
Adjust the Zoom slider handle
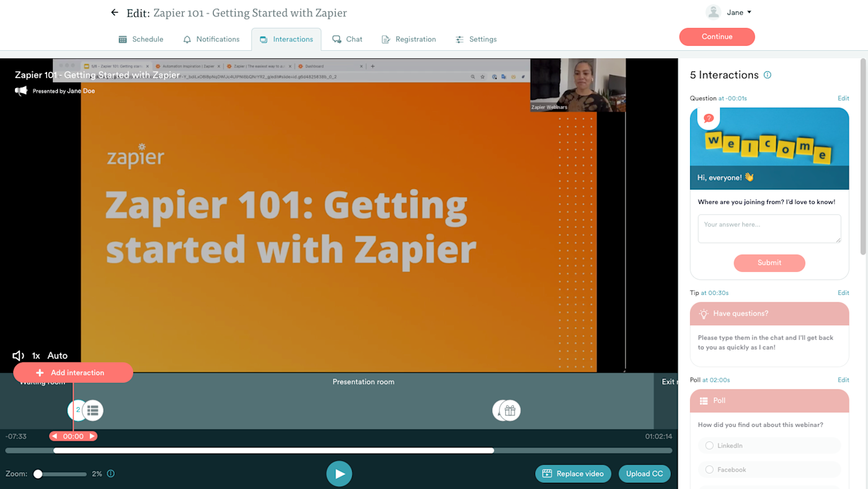[x=38, y=474]
